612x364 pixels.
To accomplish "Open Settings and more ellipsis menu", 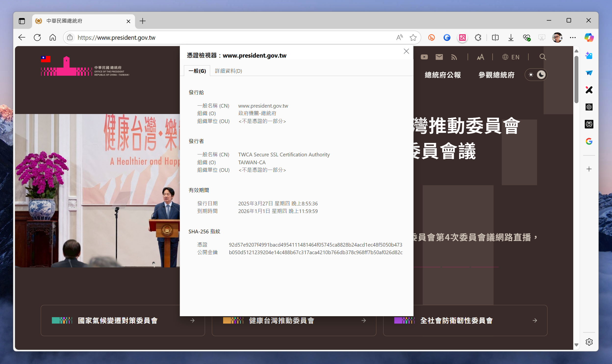I will pos(573,38).
